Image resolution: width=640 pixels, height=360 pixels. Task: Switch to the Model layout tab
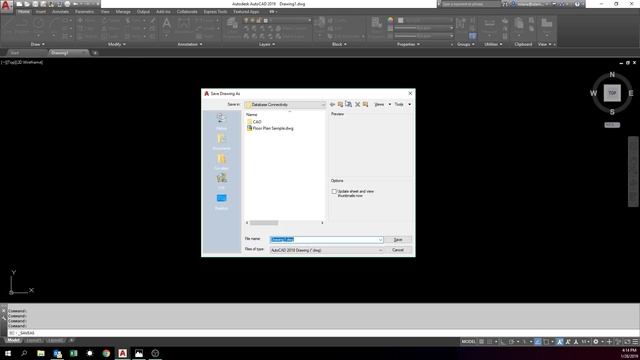point(13,340)
